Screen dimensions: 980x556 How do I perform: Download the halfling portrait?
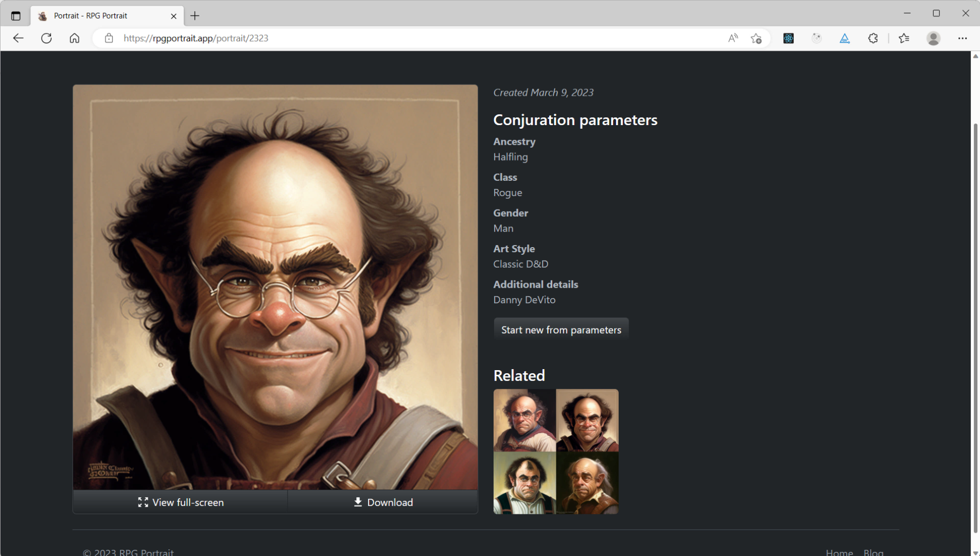382,502
